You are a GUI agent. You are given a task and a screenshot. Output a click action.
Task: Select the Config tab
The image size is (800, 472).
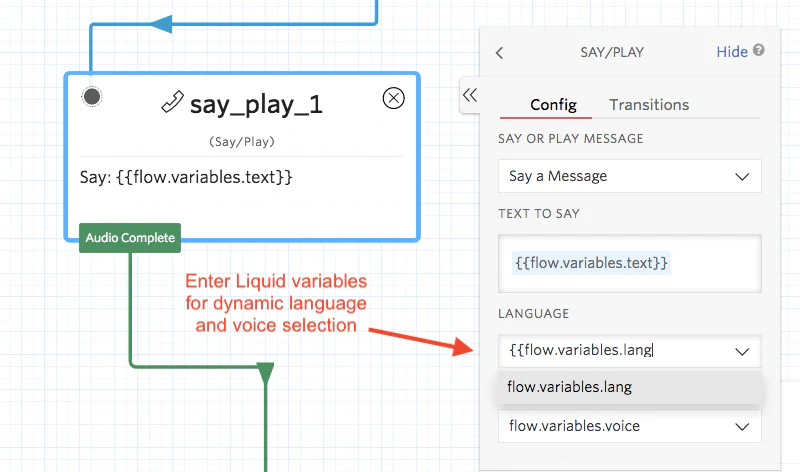click(x=554, y=105)
